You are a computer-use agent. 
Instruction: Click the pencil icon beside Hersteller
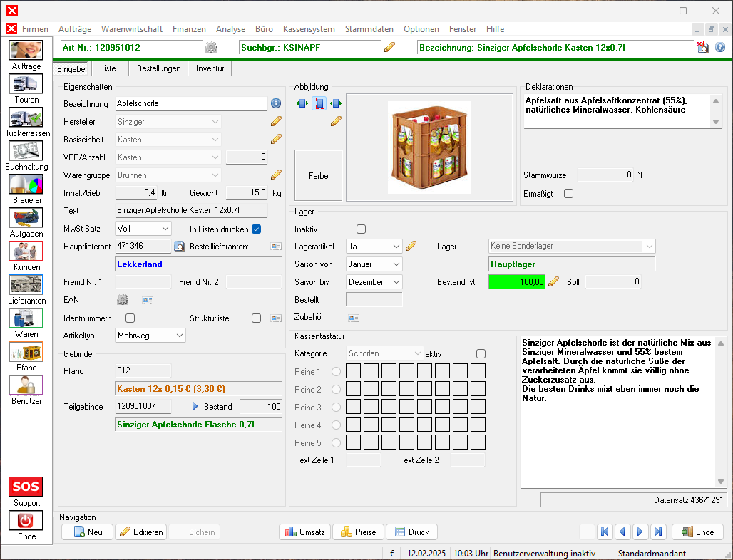coord(276,122)
